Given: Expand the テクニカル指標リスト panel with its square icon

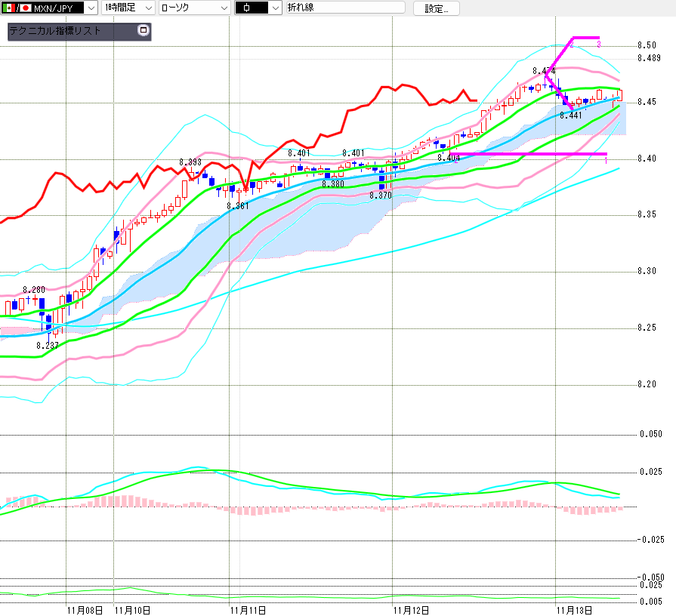Looking at the screenshot, I should pos(144,32).
